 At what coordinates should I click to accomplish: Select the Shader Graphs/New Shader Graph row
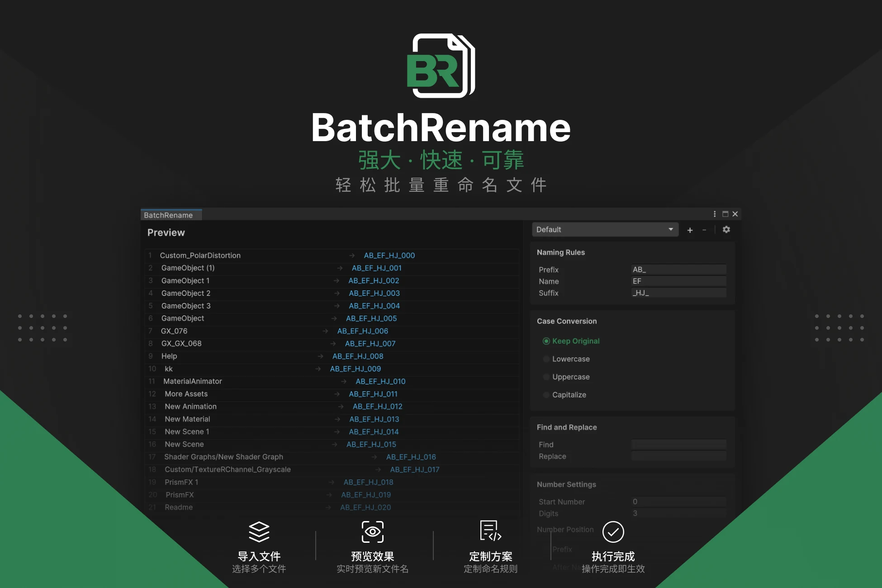(x=332, y=457)
